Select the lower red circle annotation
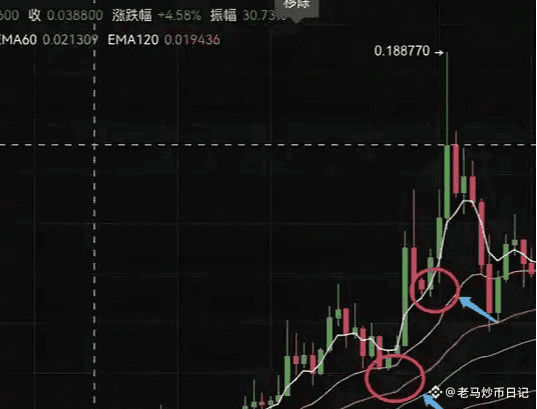Image resolution: width=537 pixels, height=409 pixels. 395,377
